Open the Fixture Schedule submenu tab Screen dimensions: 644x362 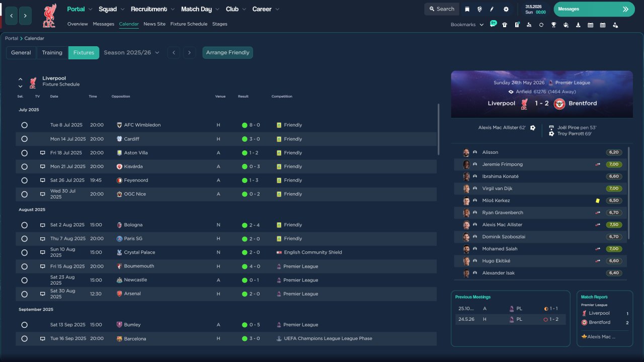(x=189, y=24)
